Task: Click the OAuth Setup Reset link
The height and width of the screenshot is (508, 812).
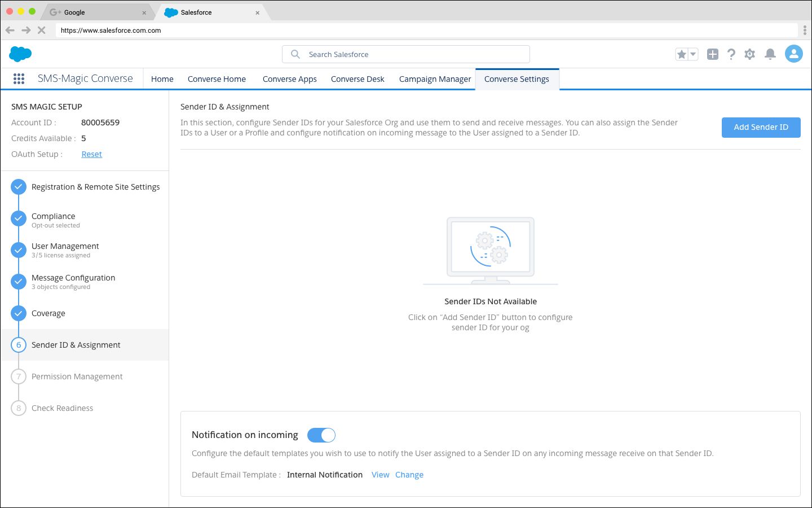Action: [x=91, y=154]
